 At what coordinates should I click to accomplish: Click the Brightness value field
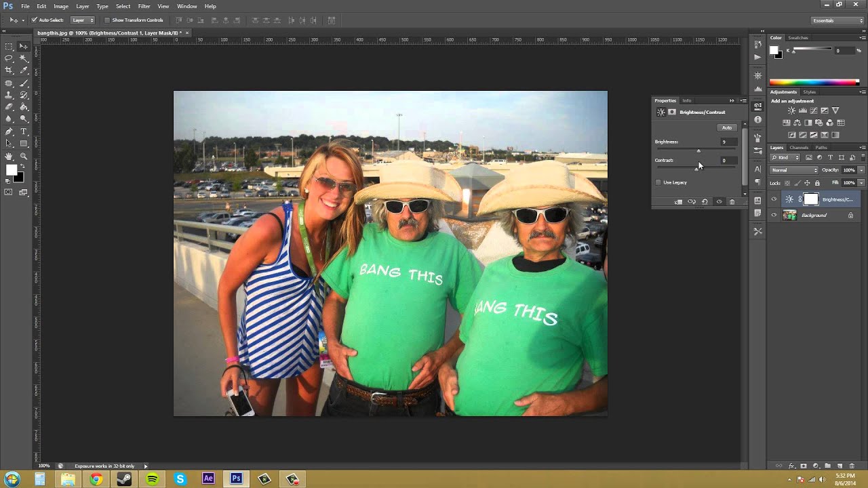click(x=729, y=142)
